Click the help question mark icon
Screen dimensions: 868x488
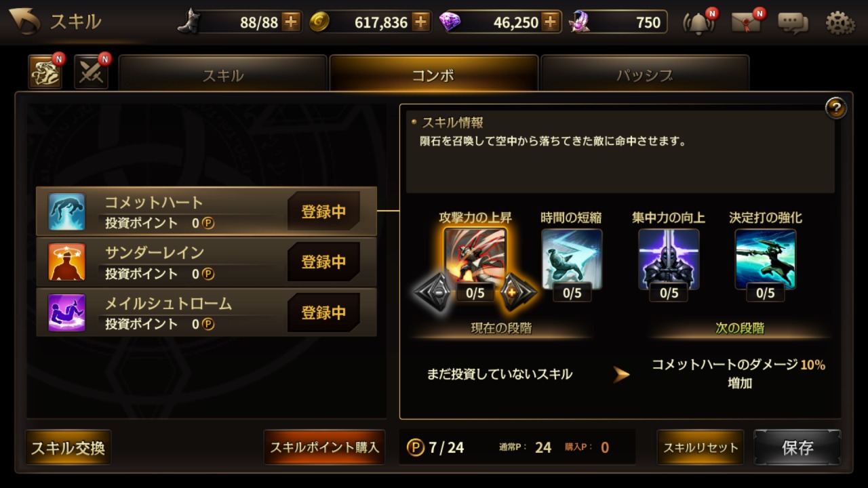click(835, 108)
